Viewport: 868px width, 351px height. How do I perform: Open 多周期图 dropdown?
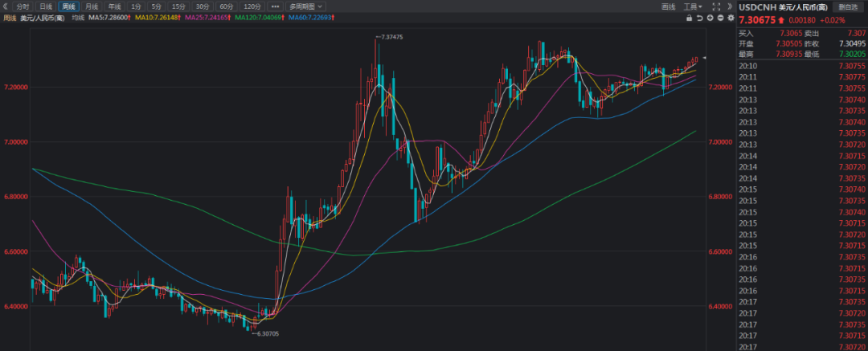pos(305,6)
